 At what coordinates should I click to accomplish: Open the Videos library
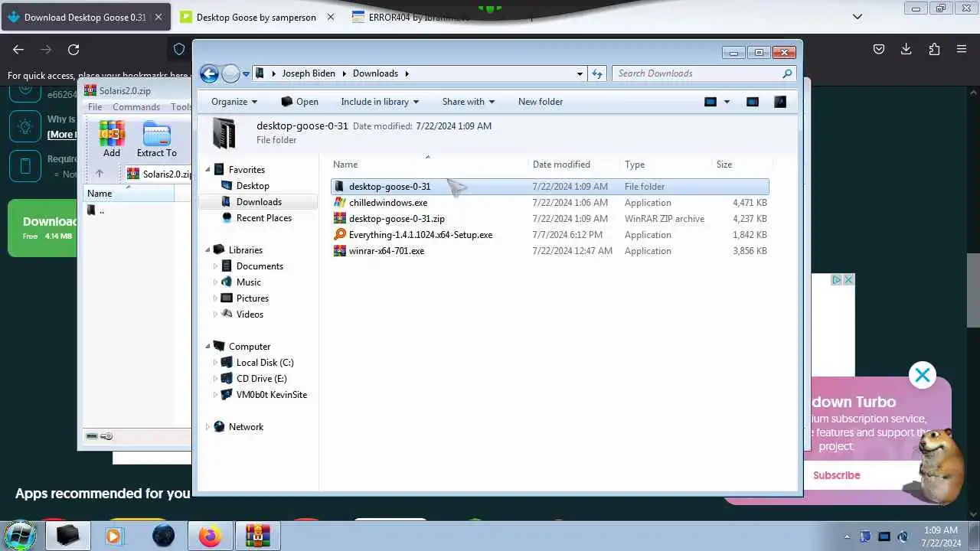[250, 315]
